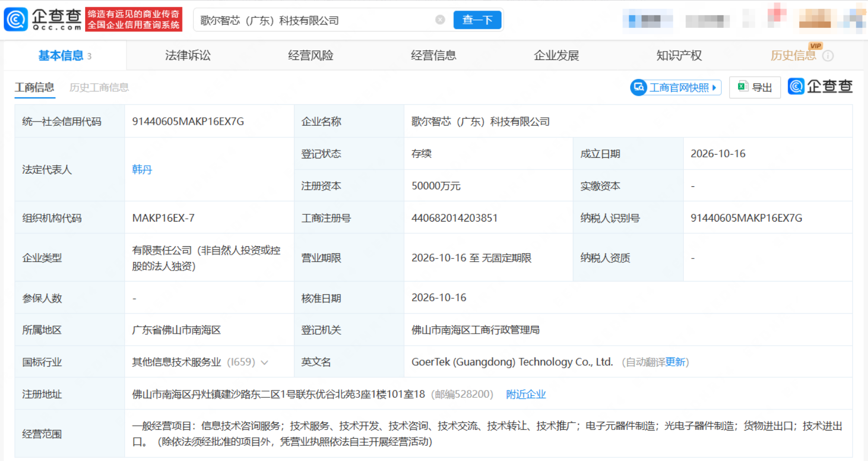868x461 pixels.
Task: Click the info icon next to 历史信息
Action: tap(828, 56)
